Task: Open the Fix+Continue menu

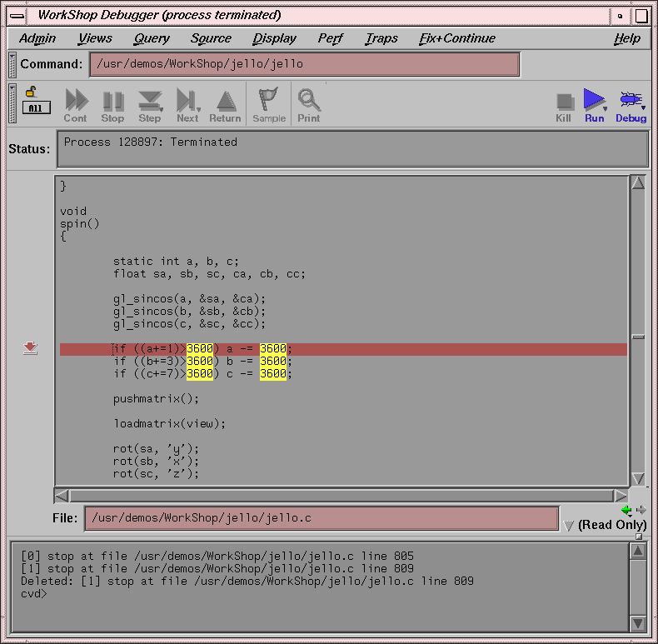Action: tap(456, 38)
